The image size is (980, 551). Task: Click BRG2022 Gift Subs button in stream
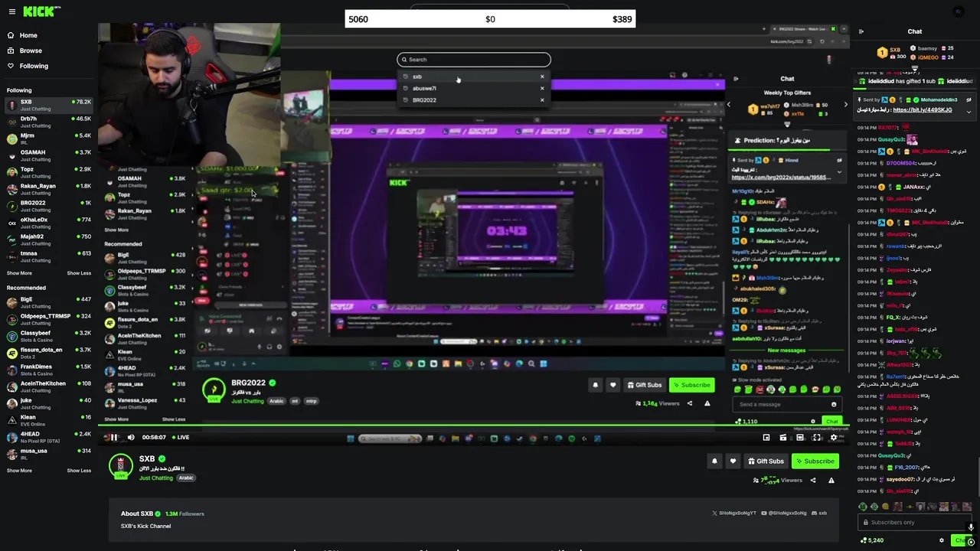tap(644, 385)
